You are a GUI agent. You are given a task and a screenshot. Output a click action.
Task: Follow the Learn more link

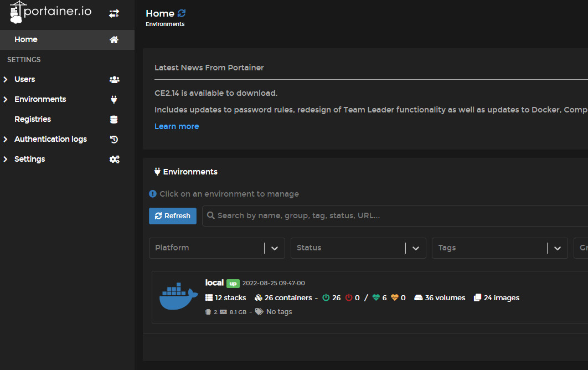coord(177,126)
